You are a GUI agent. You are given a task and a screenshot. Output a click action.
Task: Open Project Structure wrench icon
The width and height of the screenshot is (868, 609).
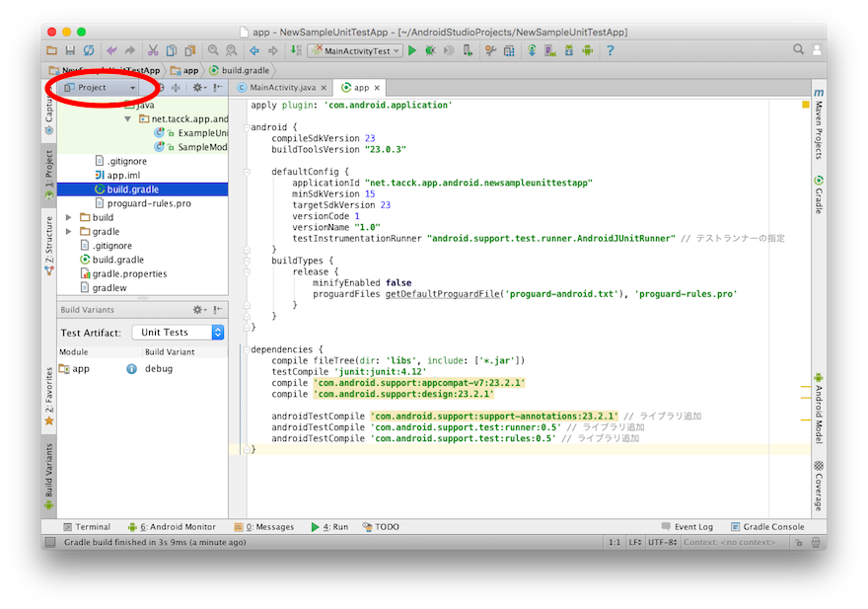tap(490, 50)
